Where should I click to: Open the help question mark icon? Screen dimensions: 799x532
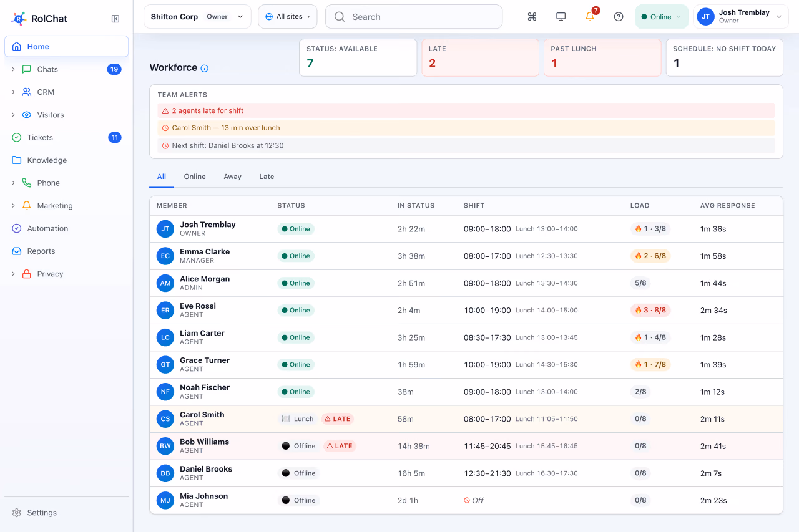pyautogui.click(x=619, y=17)
